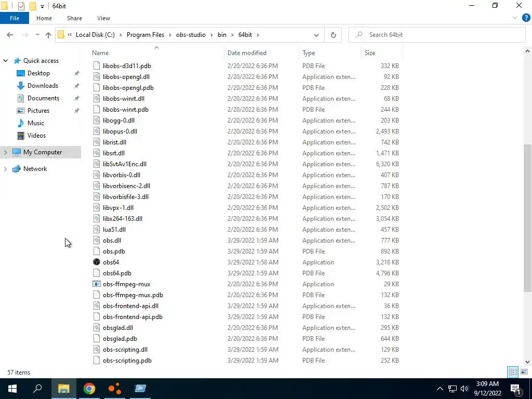The width and height of the screenshot is (532, 399).
Task: Open Customize Quick Access Toolbar dropdown
Action: pyautogui.click(x=42, y=6)
